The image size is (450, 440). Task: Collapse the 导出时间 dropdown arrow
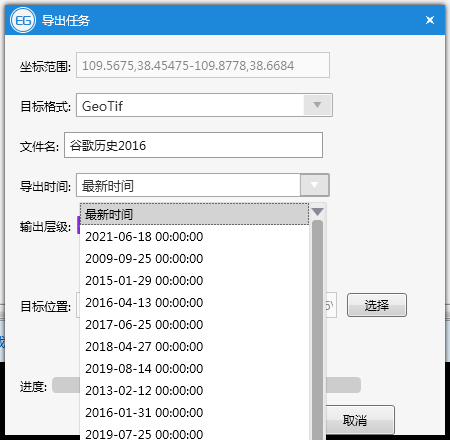click(x=314, y=185)
